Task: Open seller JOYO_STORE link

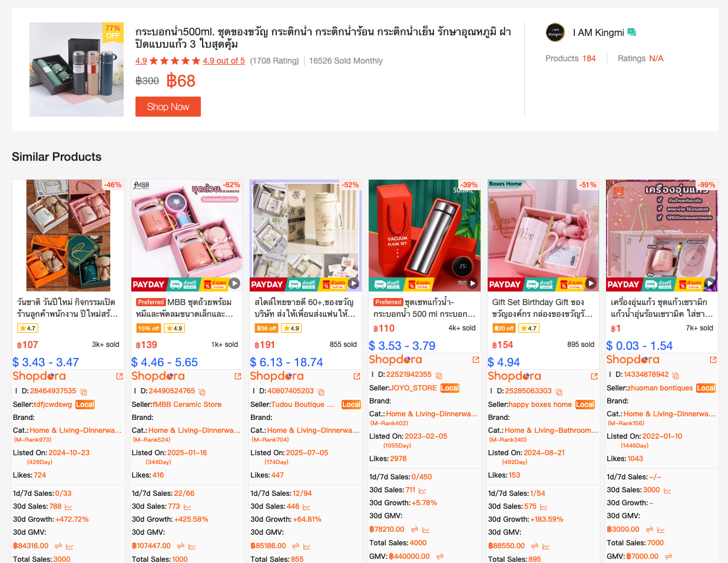Action: point(413,388)
